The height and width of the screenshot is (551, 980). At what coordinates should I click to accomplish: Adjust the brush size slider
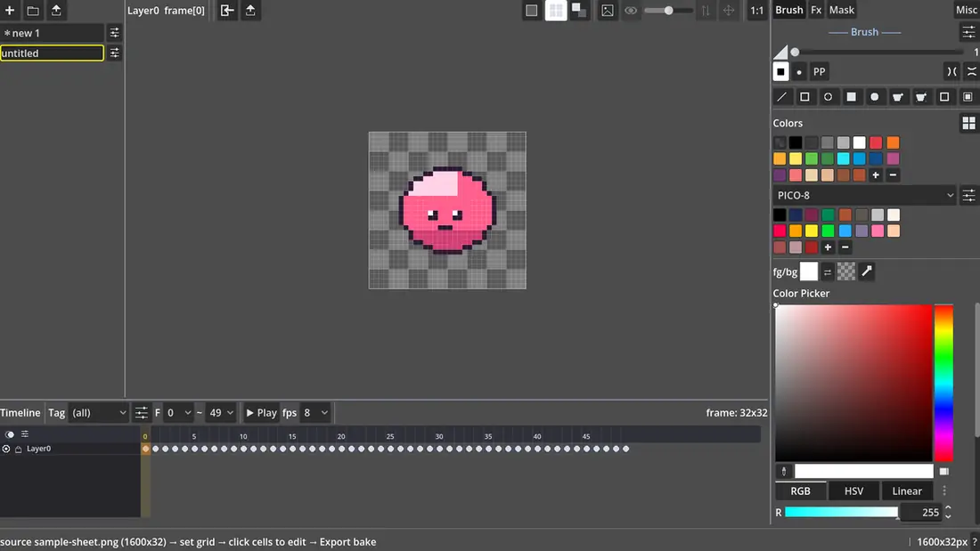coord(878,52)
